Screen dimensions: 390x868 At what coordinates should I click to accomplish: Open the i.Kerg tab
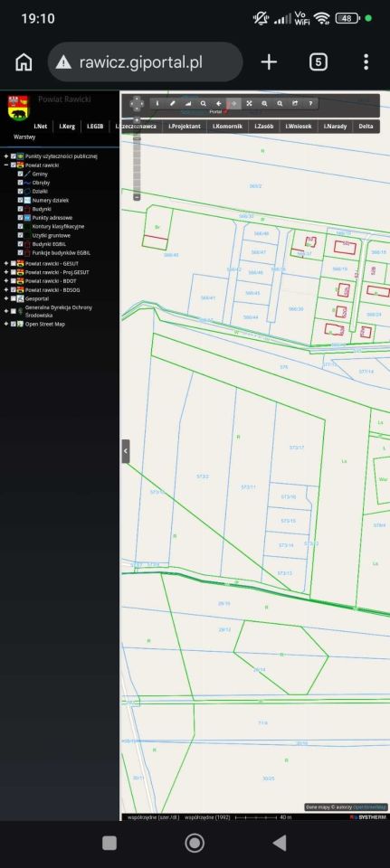click(x=67, y=127)
